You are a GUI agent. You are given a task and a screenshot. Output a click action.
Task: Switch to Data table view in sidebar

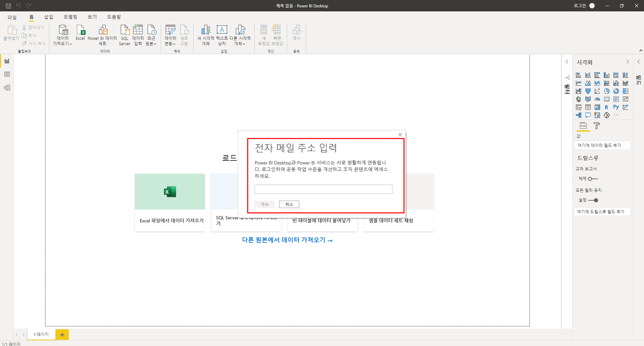tap(7, 74)
